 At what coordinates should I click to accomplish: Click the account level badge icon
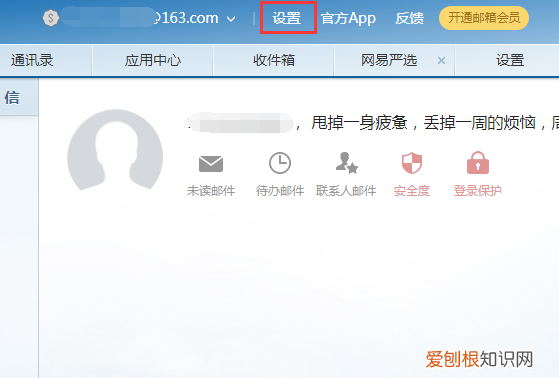click(51, 18)
